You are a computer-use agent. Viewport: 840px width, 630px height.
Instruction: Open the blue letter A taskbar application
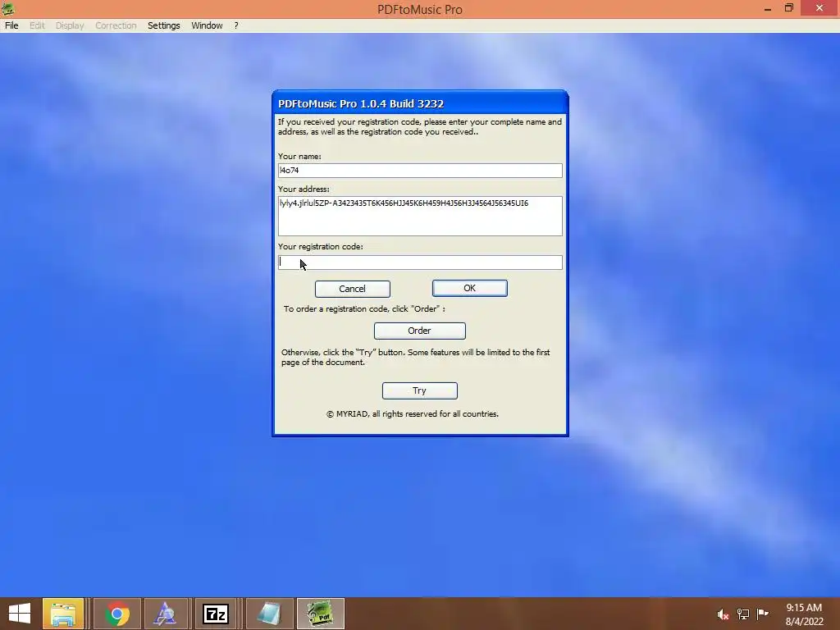[x=165, y=614]
